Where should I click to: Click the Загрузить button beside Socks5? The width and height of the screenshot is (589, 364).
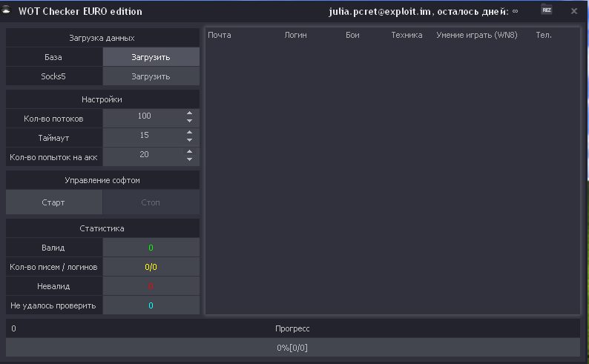tap(151, 76)
